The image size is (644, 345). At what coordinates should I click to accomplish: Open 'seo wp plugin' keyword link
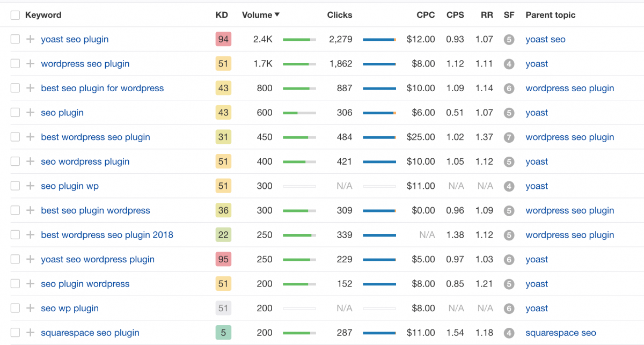70,308
